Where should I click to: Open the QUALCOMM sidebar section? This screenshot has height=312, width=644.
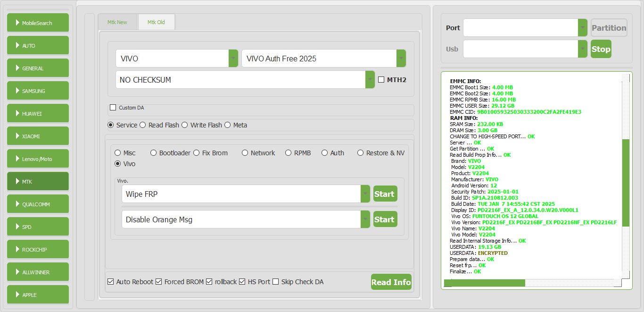pyautogui.click(x=38, y=204)
